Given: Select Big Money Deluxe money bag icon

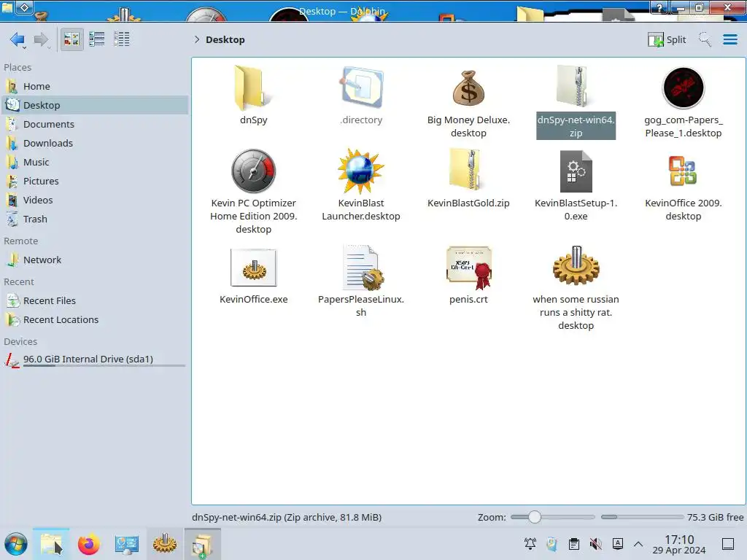Looking at the screenshot, I should click(x=468, y=87).
